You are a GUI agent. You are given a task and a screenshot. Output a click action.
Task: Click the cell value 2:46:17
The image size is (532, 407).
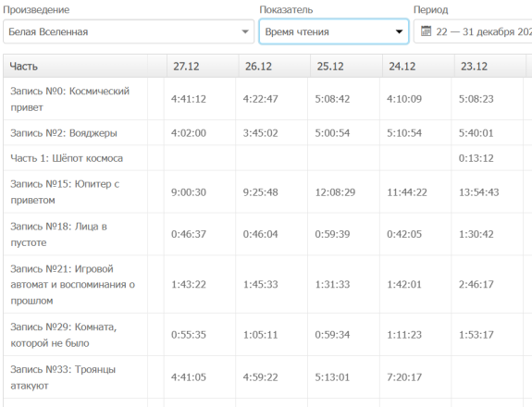476,284
